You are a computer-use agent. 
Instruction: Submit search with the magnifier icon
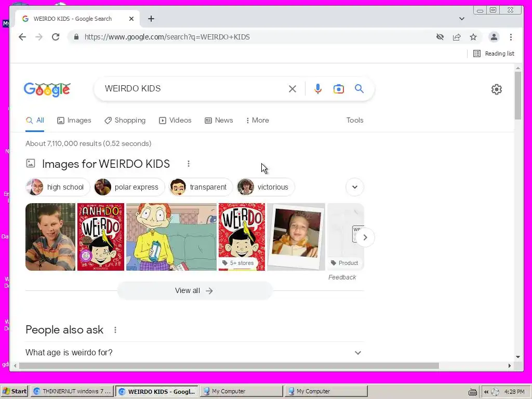(360, 88)
